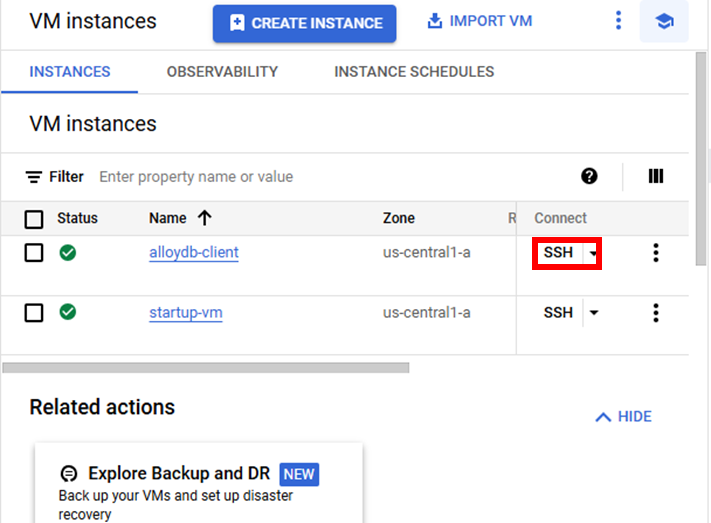The height and width of the screenshot is (523, 711).
Task: Click the Status column header
Action: click(77, 218)
